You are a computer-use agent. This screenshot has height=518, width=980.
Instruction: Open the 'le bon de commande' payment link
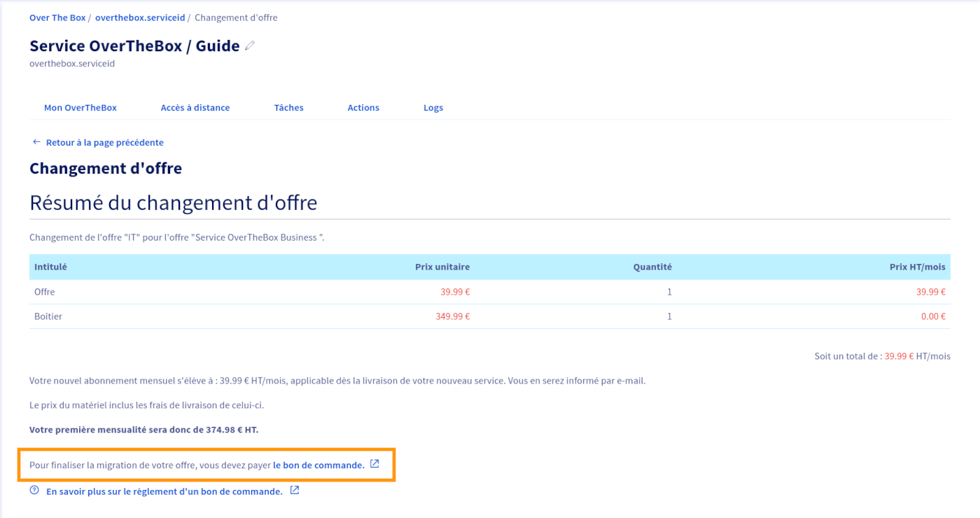tap(318, 465)
